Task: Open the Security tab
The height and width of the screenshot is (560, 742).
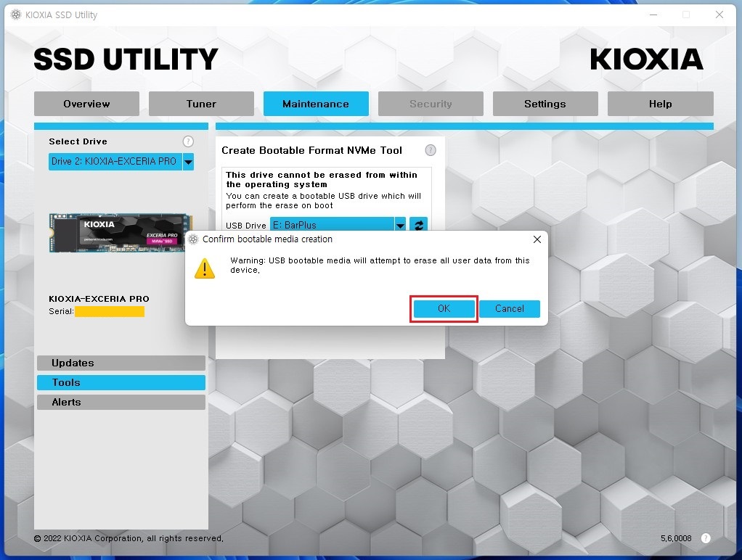Action: (431, 104)
